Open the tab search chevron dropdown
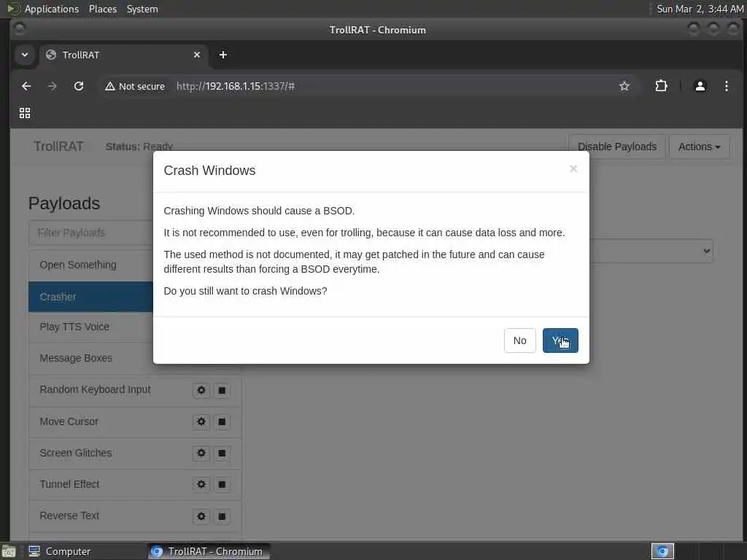The width and height of the screenshot is (747, 560). pyautogui.click(x=25, y=55)
